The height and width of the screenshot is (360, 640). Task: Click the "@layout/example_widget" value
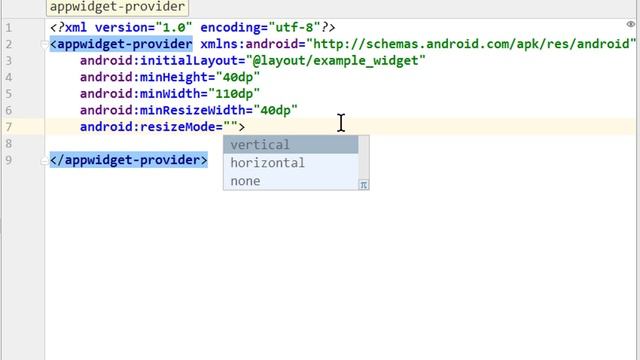click(x=336, y=61)
